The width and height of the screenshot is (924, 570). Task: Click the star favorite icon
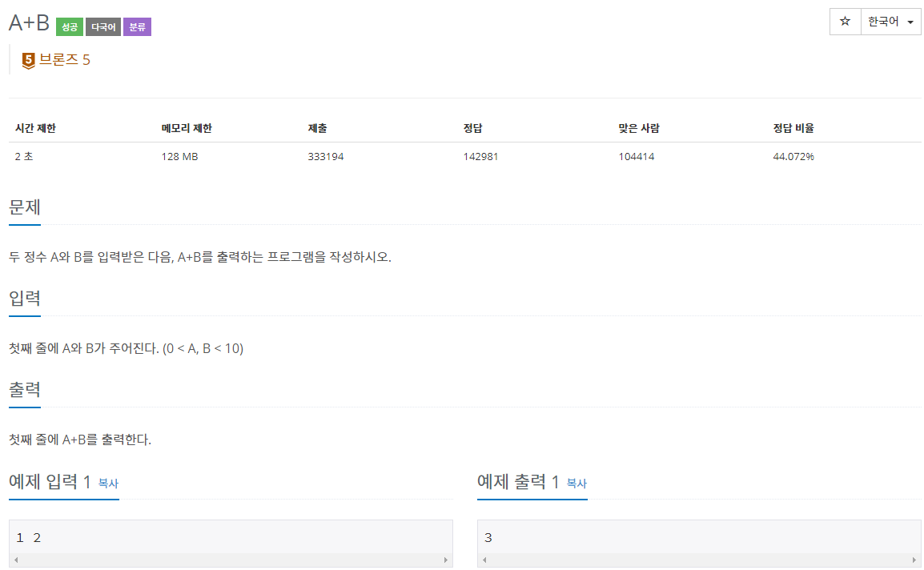pyautogui.click(x=845, y=22)
